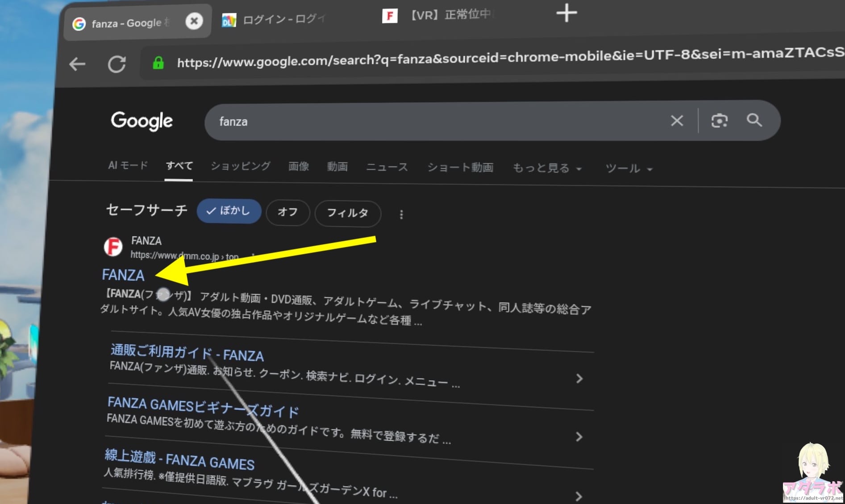Click the magnifier search icon
Viewport: 845px width, 504px height.
pos(754,120)
